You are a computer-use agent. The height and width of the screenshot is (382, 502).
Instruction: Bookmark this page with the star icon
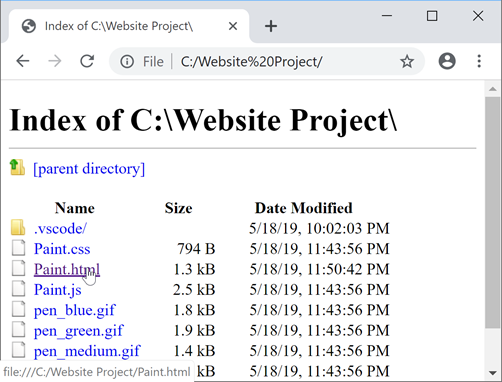[407, 62]
